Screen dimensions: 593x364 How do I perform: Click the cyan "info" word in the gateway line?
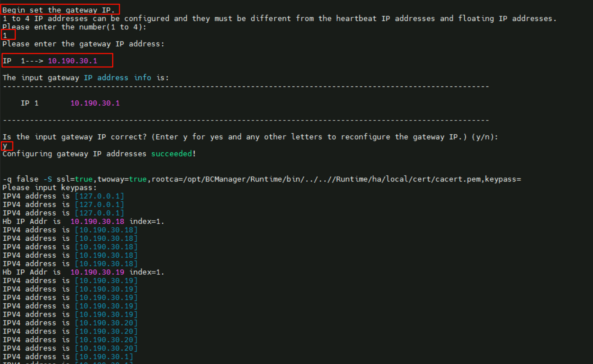(142, 78)
